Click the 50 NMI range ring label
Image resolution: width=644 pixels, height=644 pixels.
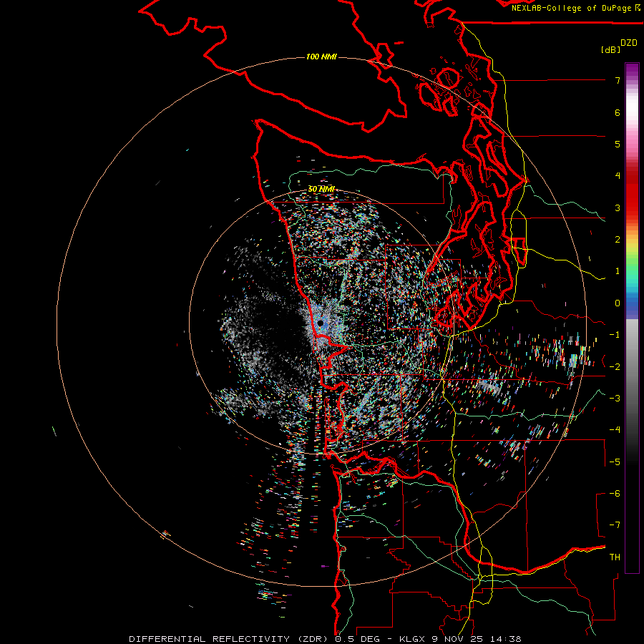click(321, 189)
